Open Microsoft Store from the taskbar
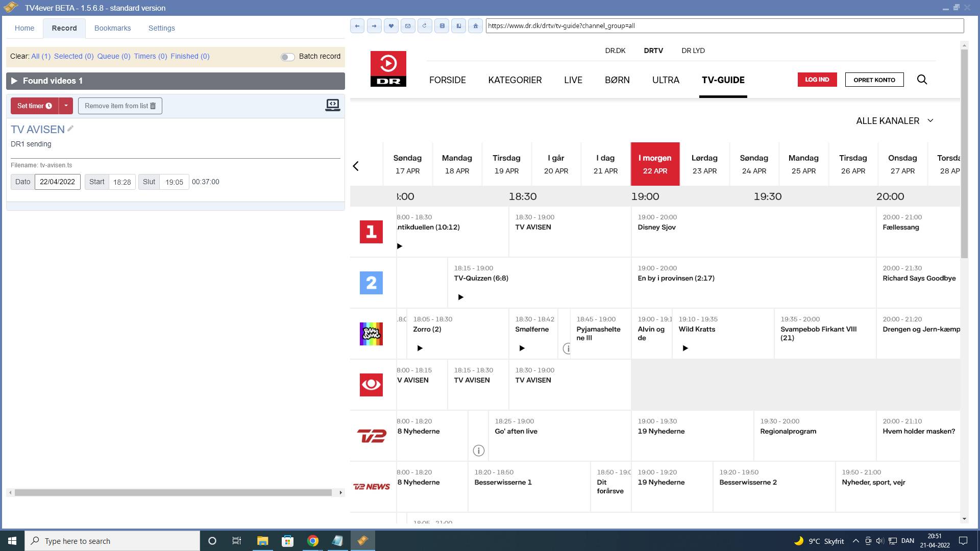 [287, 541]
